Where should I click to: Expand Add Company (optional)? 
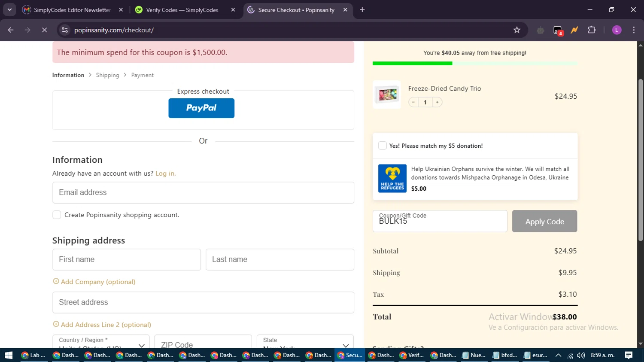[x=94, y=282]
